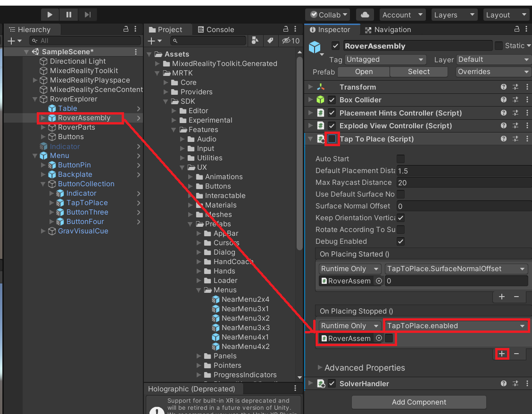Toggle Rotate According To Surface checkbox

click(x=400, y=230)
